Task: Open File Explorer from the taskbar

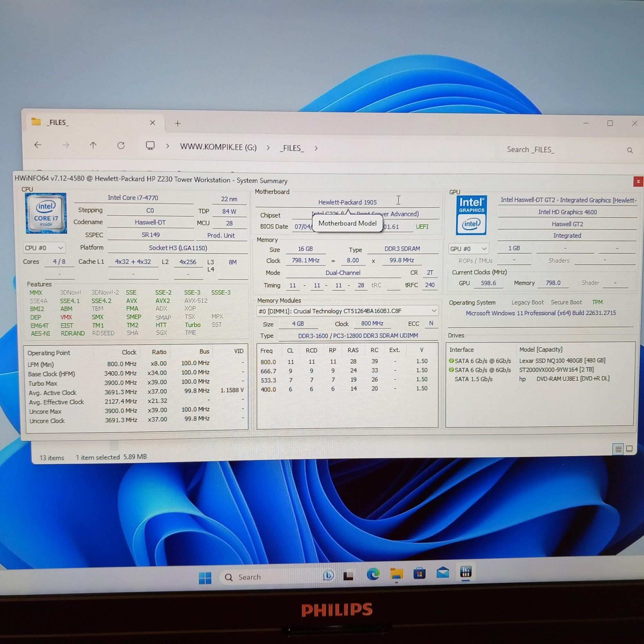Action: [397, 574]
